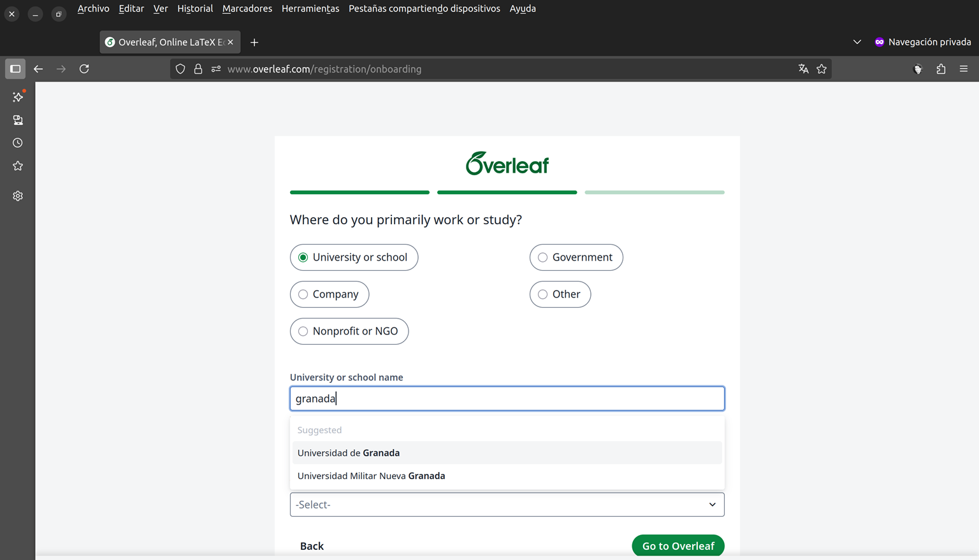Bookmark this page with star icon
This screenshot has height=560, width=979.
tap(822, 69)
